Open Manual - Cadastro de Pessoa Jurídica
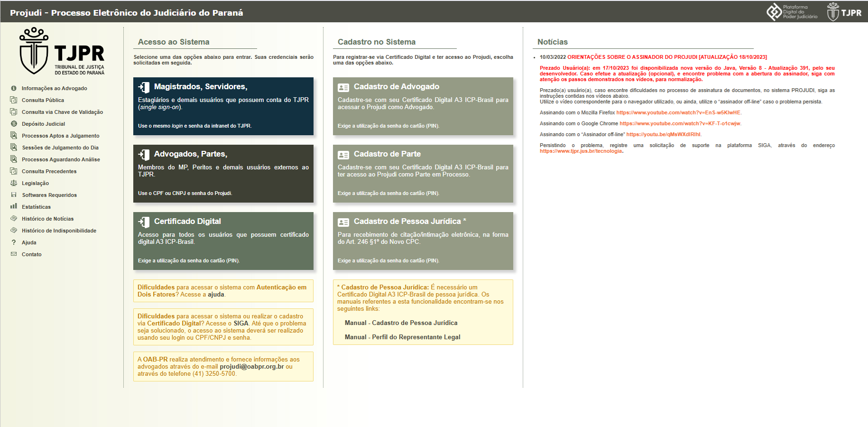The height and width of the screenshot is (427, 868). coord(401,323)
